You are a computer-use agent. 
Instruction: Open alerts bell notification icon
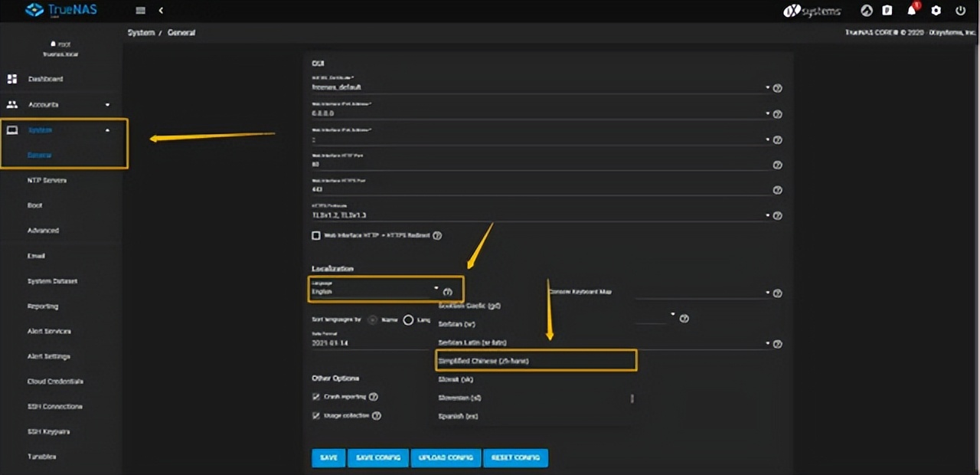point(911,11)
